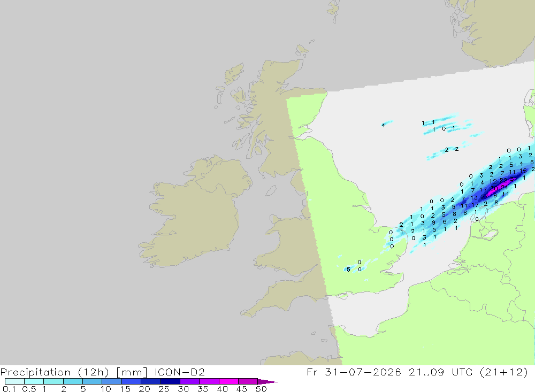This screenshot has height=392, width=535.
Task: Select the purple swatch between 30 and 35
Action: point(189,381)
